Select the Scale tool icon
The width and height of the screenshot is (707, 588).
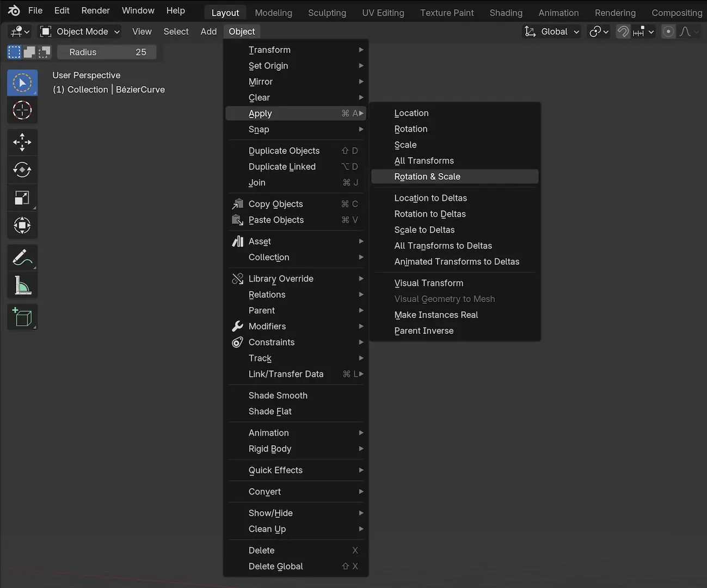[x=22, y=198]
